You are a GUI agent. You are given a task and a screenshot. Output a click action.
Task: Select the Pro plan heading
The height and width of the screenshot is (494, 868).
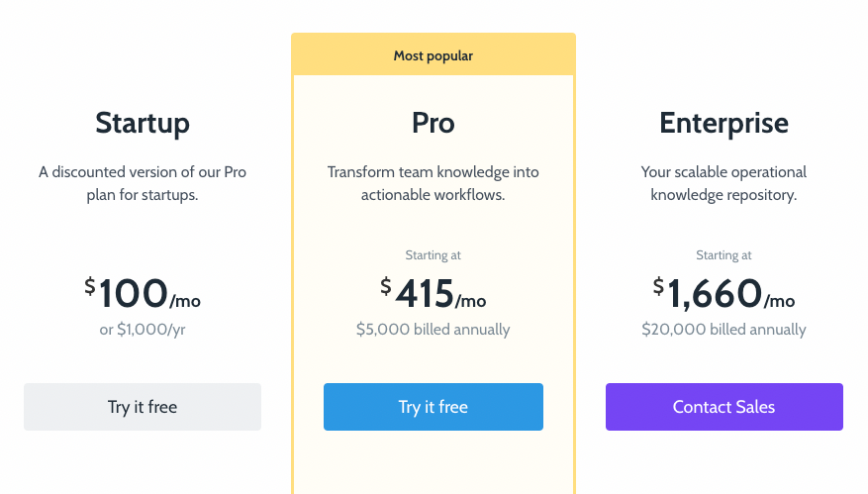434,123
